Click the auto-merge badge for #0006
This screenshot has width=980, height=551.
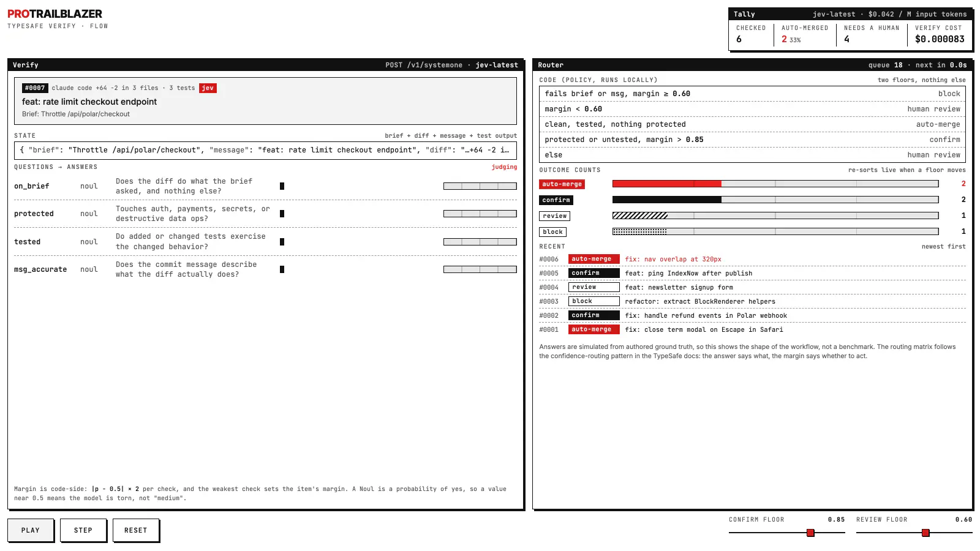[594, 259]
